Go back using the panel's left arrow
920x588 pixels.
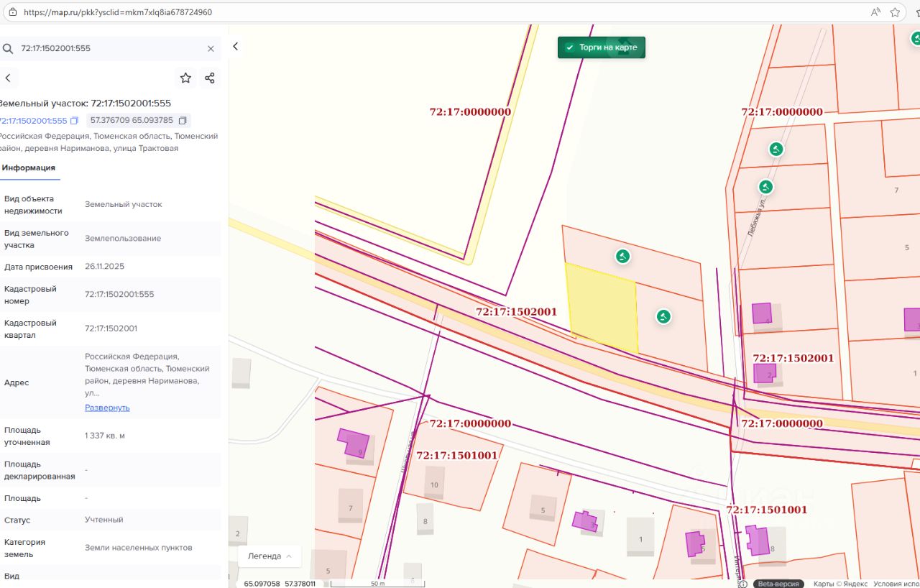point(8,78)
